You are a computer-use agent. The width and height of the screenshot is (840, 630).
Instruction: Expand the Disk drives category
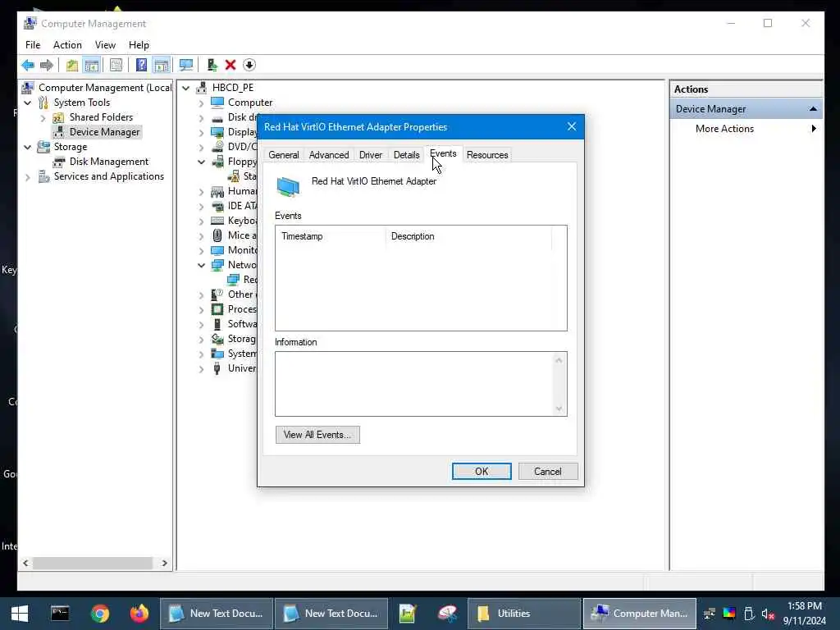point(202,117)
